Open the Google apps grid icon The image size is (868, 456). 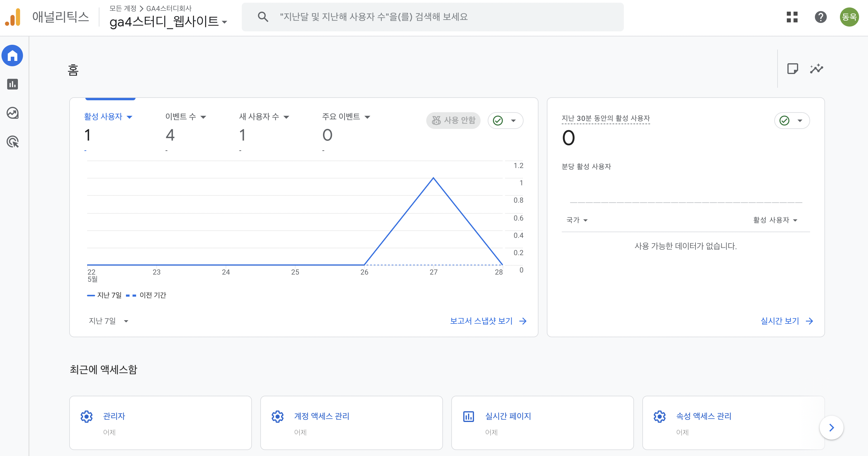(x=792, y=17)
